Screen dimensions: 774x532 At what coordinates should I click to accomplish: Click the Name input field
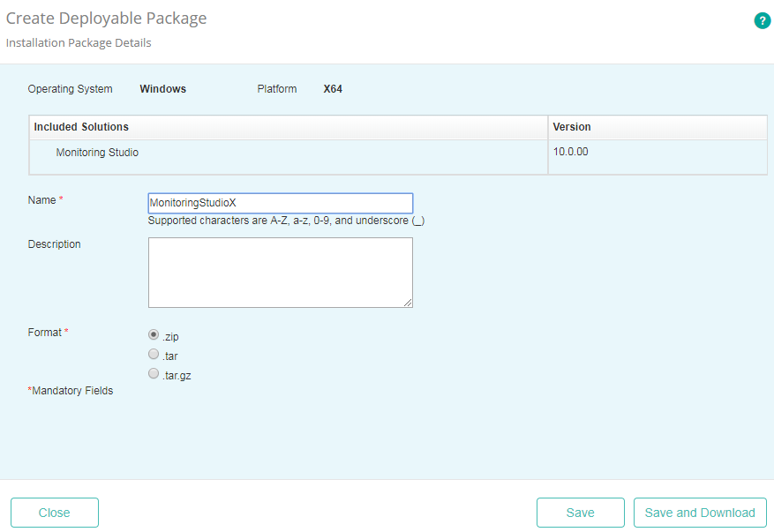(x=280, y=203)
